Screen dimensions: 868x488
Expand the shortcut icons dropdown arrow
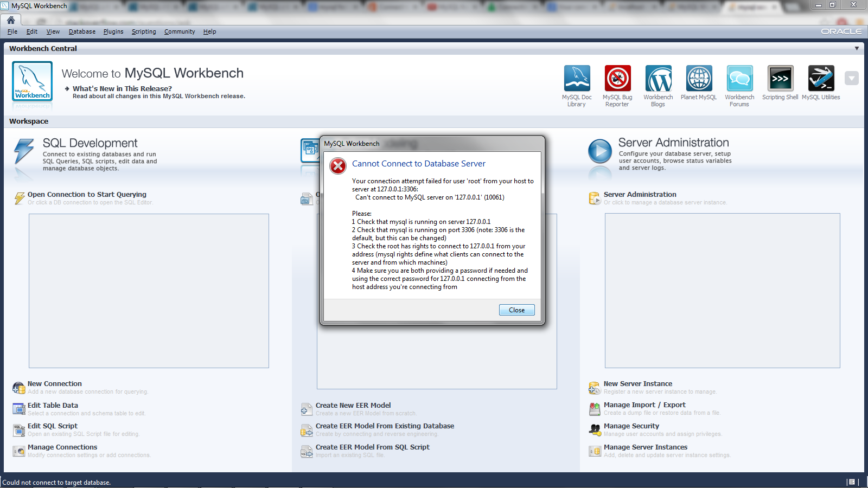[852, 79]
